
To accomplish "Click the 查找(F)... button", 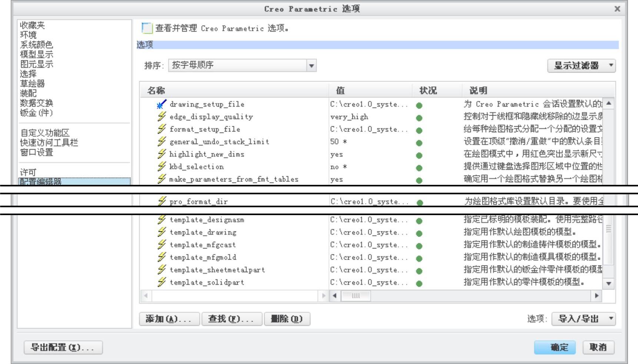I will (x=232, y=319).
